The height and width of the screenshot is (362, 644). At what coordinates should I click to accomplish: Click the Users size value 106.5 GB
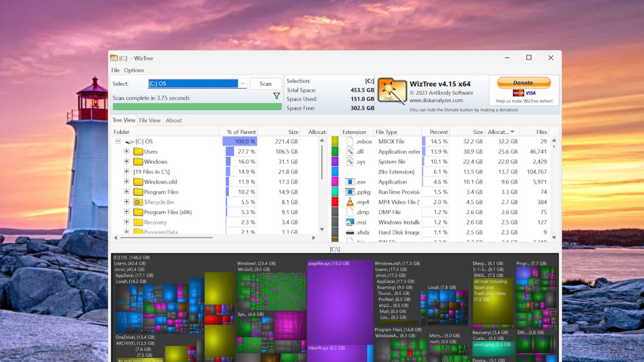point(287,152)
